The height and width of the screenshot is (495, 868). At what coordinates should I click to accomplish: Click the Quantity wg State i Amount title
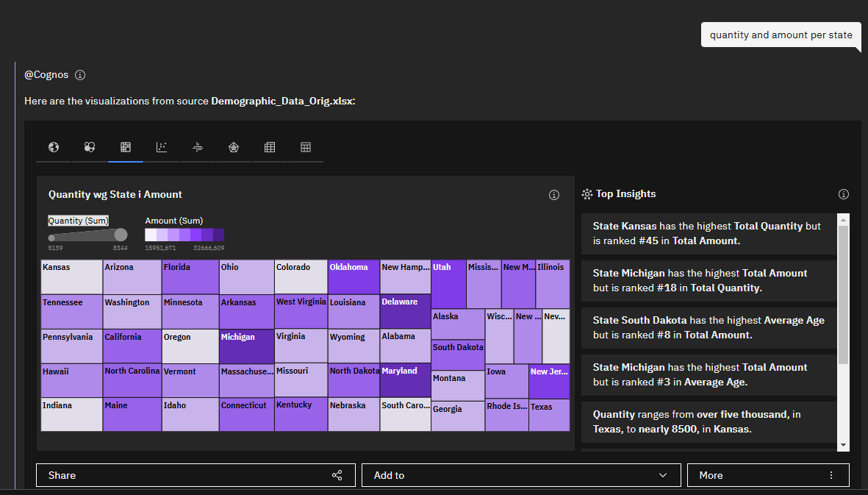(x=115, y=194)
